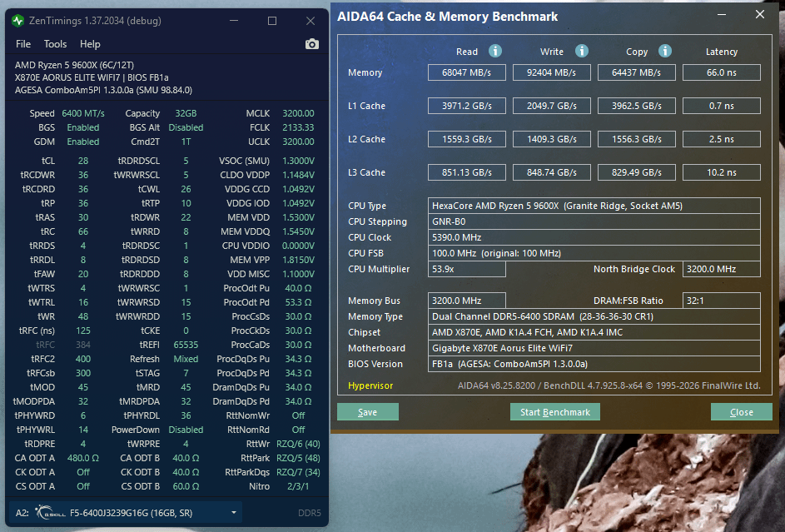Click the Memory Read 68047 MB/s field
This screenshot has height=532, width=785.
click(x=466, y=72)
